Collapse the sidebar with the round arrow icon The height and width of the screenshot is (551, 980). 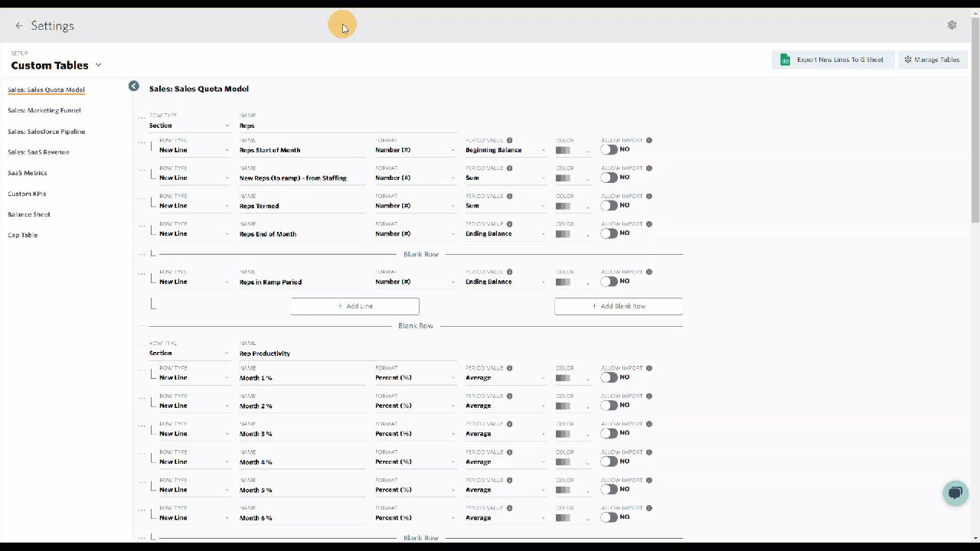coord(134,86)
